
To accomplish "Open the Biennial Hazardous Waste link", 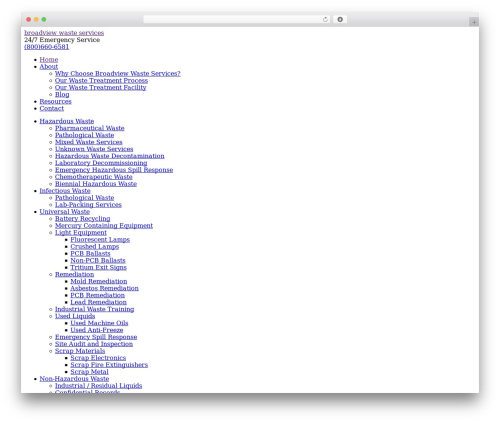I will 96,184.
